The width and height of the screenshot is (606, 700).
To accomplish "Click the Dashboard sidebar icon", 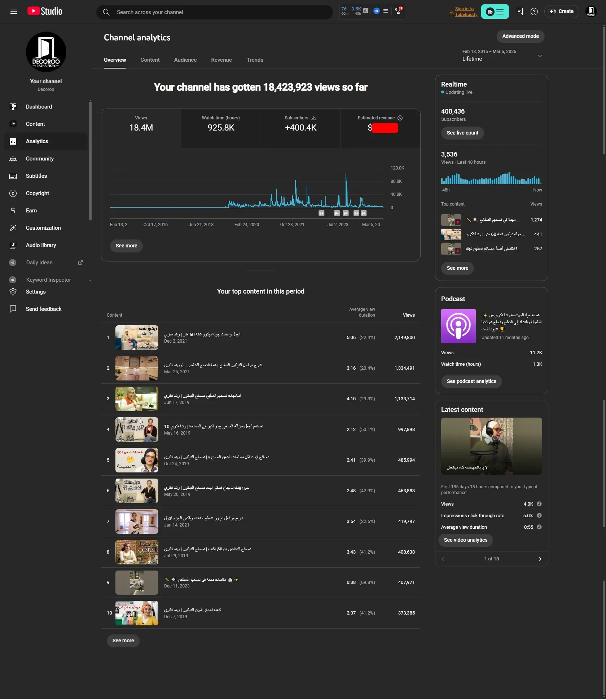I will click(13, 107).
